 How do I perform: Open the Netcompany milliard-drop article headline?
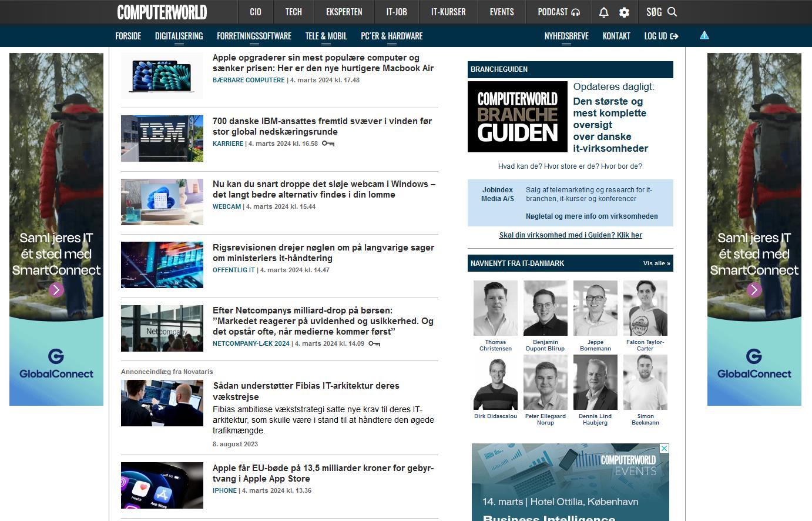[323, 321]
